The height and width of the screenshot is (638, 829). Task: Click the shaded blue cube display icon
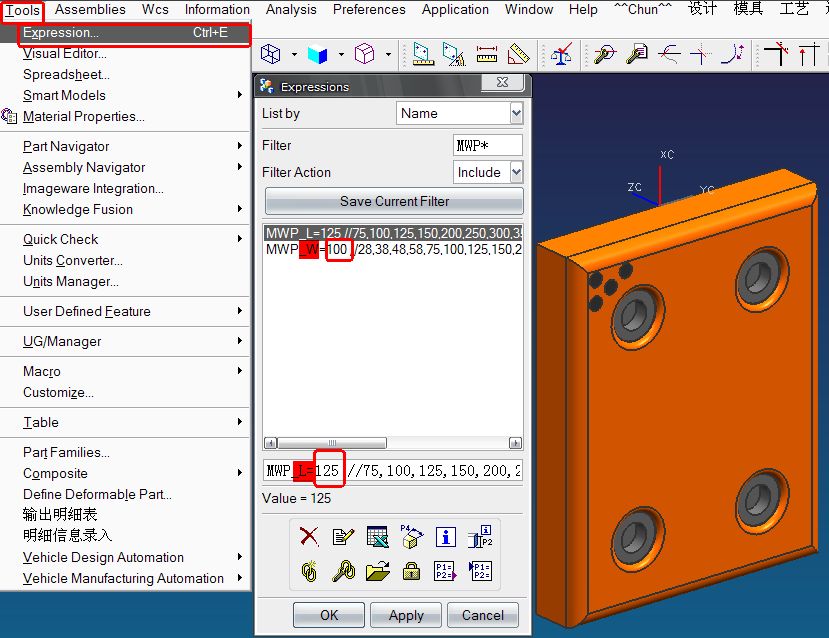coord(317,54)
